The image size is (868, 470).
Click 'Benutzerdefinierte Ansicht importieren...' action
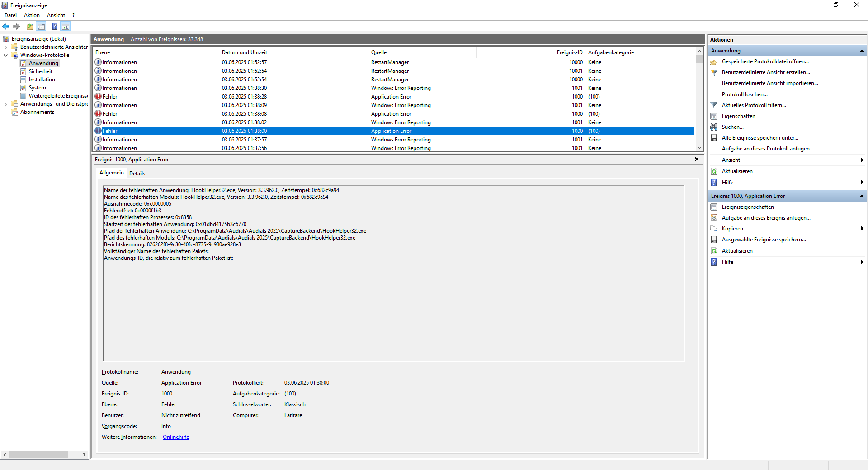tap(770, 83)
